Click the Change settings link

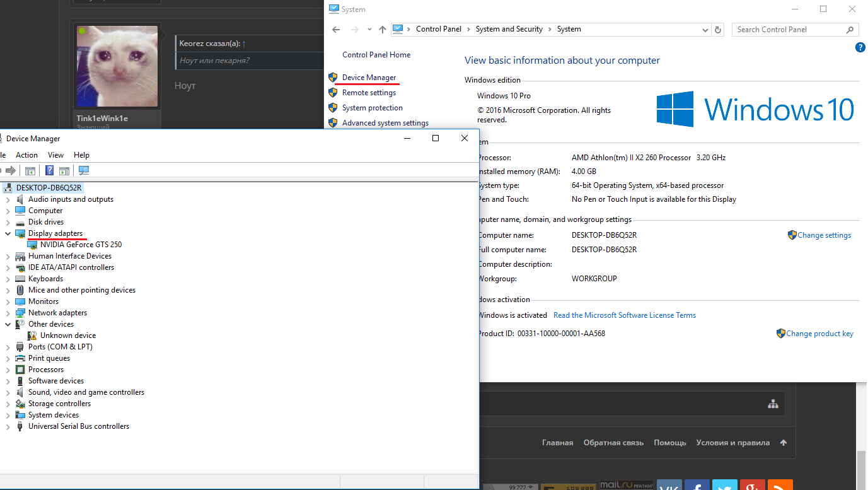825,235
